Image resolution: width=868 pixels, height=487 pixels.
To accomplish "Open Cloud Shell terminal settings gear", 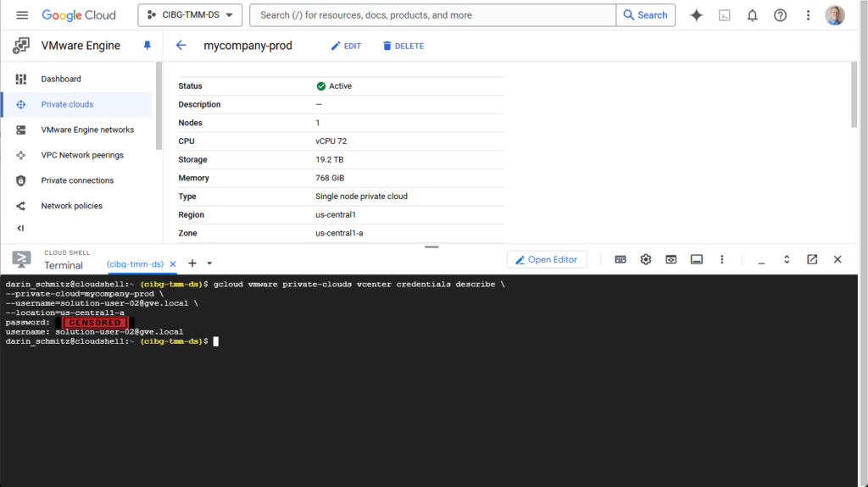I will coord(645,259).
